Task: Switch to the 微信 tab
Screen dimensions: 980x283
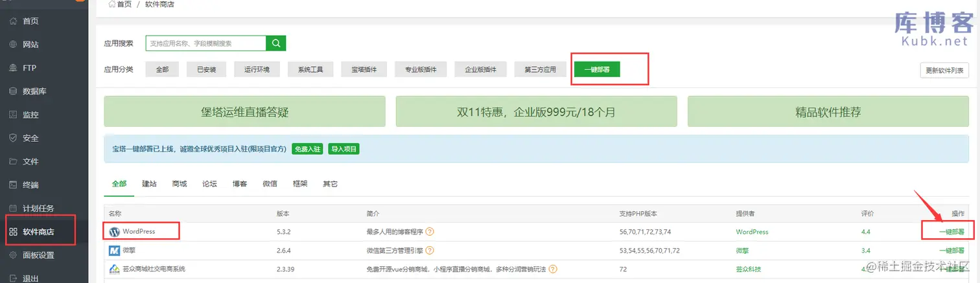Action: click(x=270, y=184)
